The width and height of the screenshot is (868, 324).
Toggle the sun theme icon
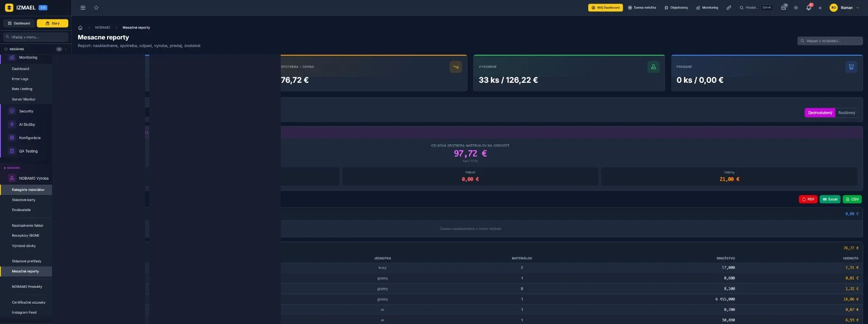796,8
